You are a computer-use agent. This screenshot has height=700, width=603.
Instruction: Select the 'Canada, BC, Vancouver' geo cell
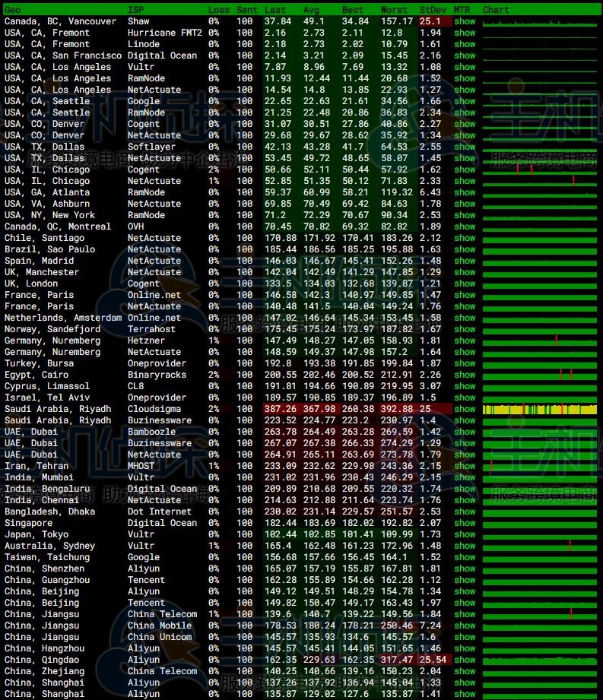pos(60,21)
